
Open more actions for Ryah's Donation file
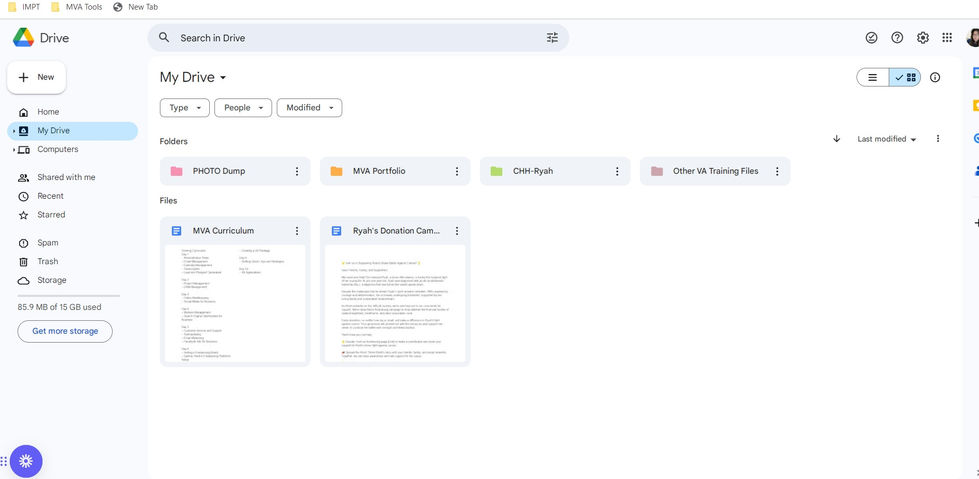[x=457, y=230]
